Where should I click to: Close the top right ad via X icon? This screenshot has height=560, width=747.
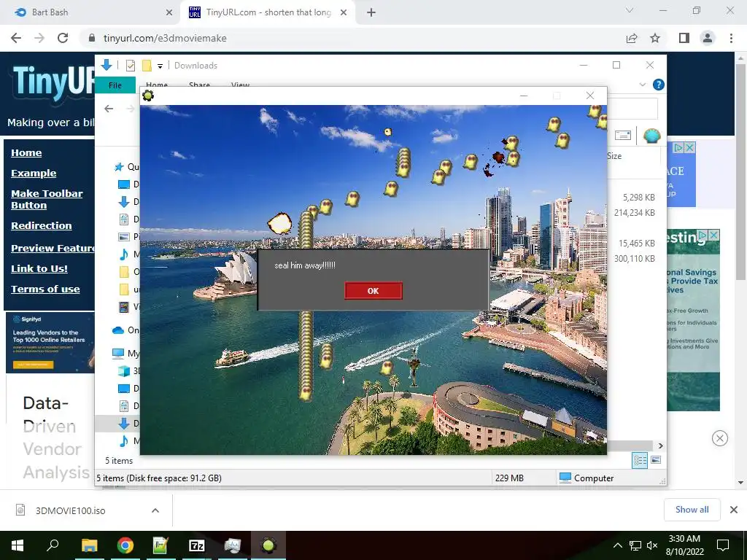689,147
